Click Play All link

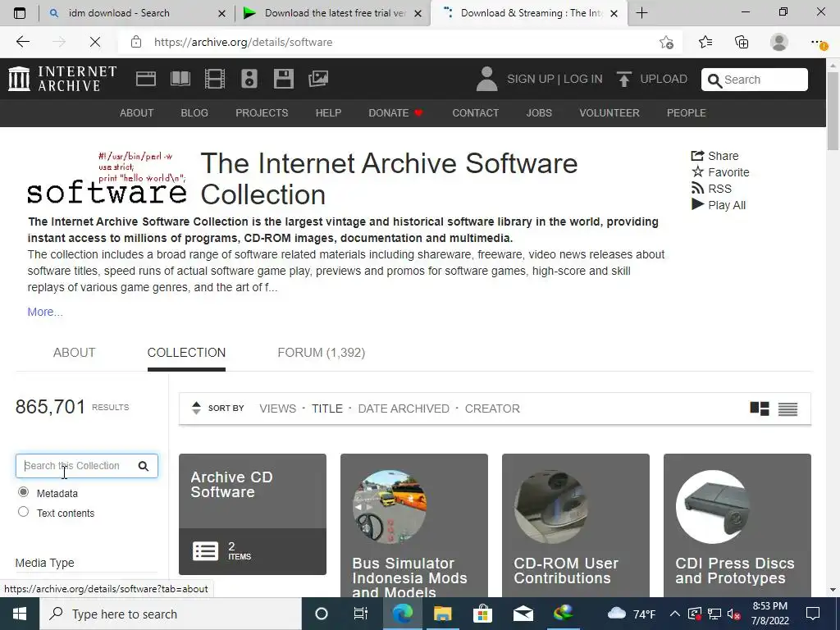click(x=719, y=205)
